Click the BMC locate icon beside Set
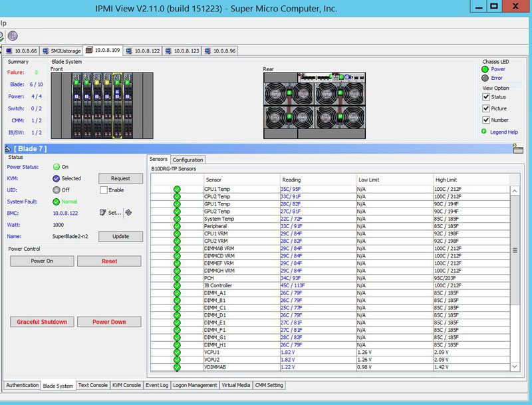Viewport: 532px width, 405px height. click(x=128, y=213)
